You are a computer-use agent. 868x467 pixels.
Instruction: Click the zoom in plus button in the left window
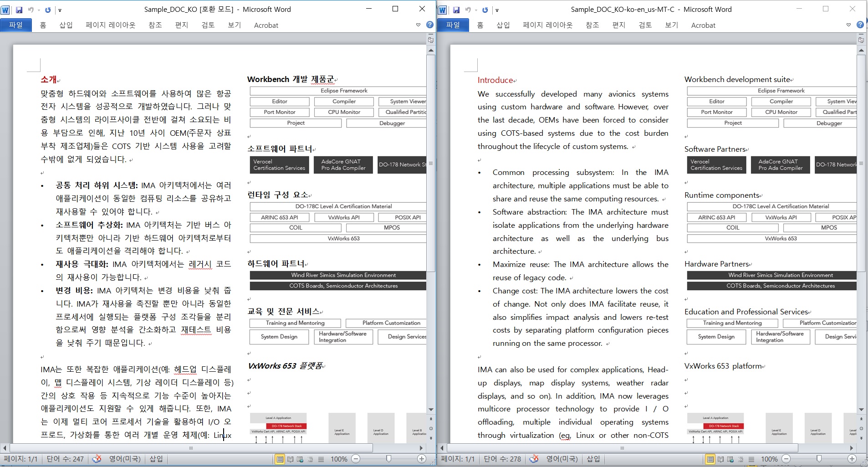pyautogui.click(x=422, y=459)
